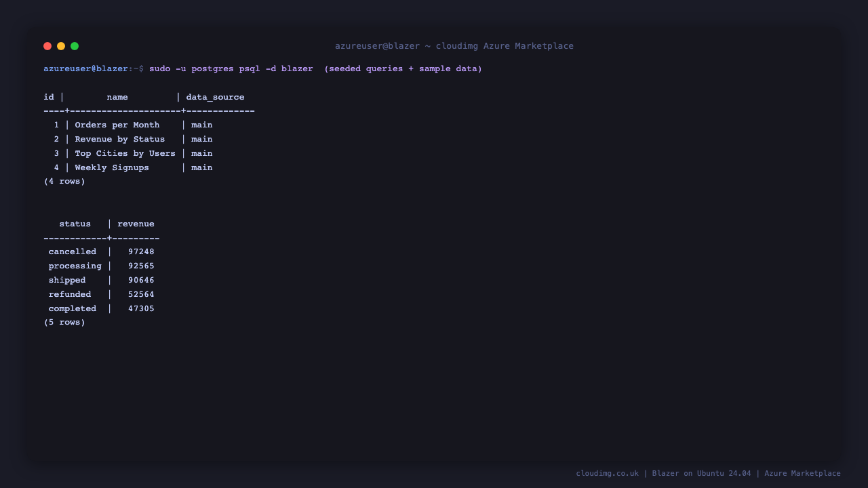
Task: Click the footer text 'cloudimg.co.uk | Blazer on Ubuntu 24.04 | Azure Marketplace'
Action: [709, 473]
